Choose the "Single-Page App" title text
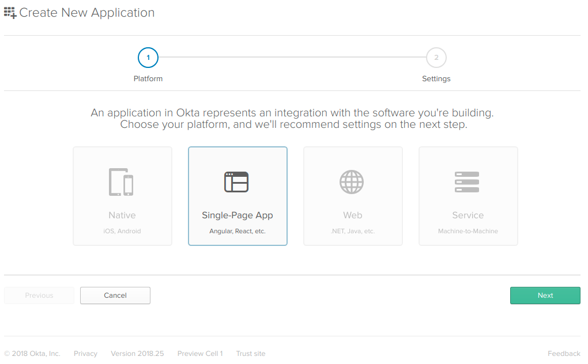This screenshot has width=588, height=364. (x=238, y=215)
